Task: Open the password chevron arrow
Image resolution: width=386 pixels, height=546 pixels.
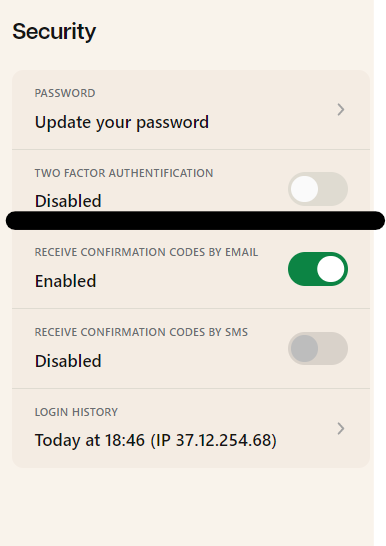Action: (341, 109)
